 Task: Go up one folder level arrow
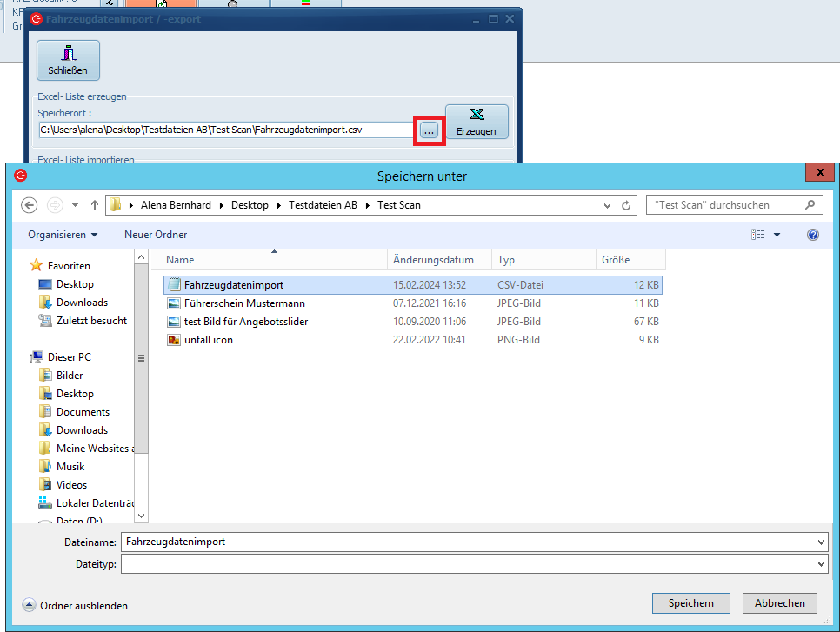point(95,205)
